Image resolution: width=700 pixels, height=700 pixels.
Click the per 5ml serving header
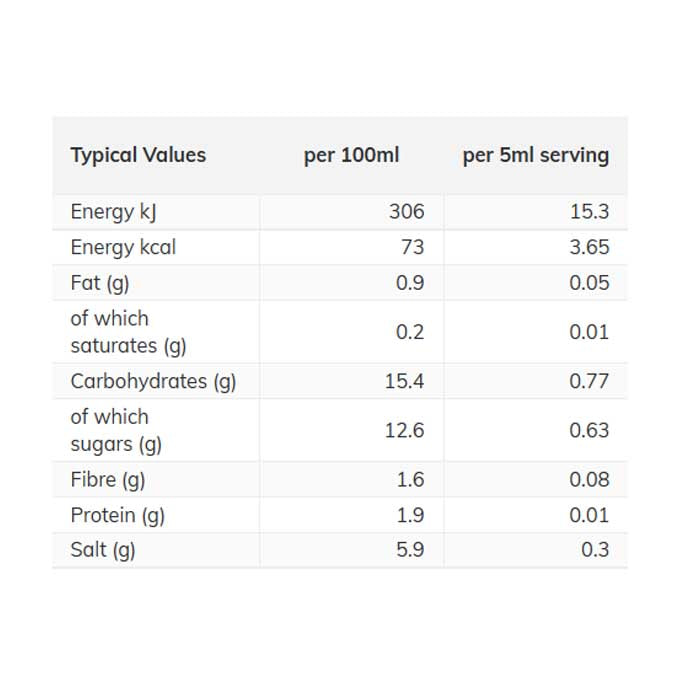click(535, 155)
